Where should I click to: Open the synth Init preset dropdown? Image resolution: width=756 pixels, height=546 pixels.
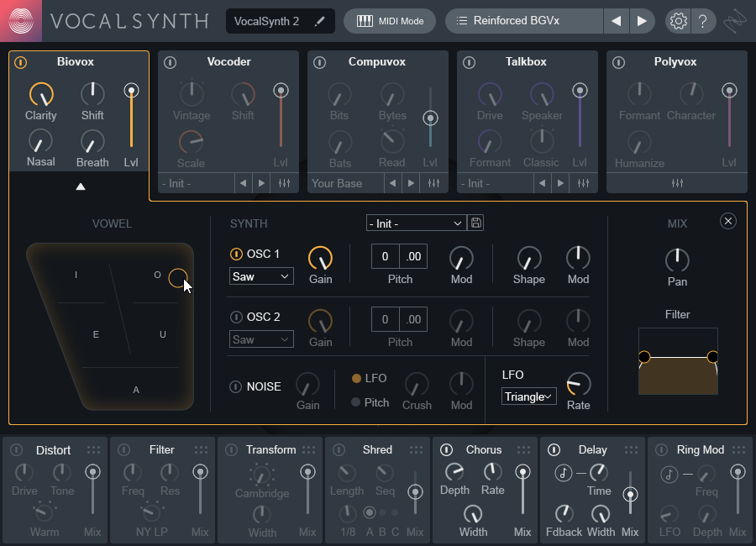[x=416, y=223]
